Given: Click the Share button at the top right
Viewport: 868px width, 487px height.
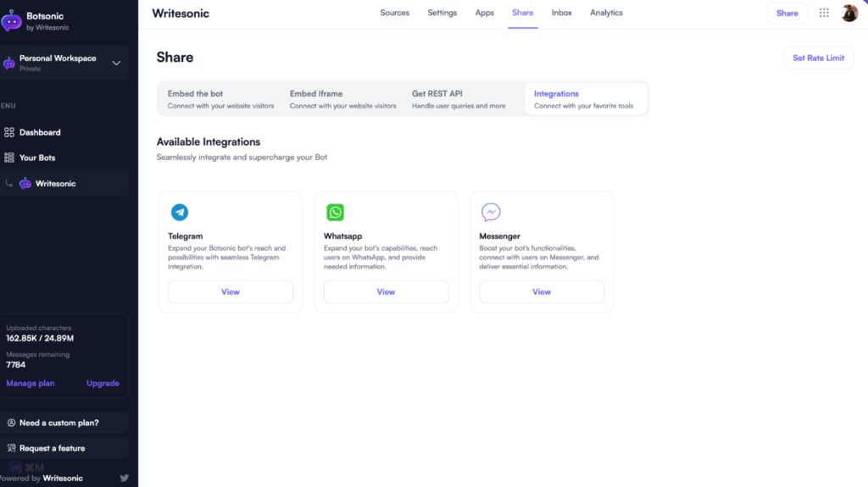Looking at the screenshot, I should [x=787, y=14].
